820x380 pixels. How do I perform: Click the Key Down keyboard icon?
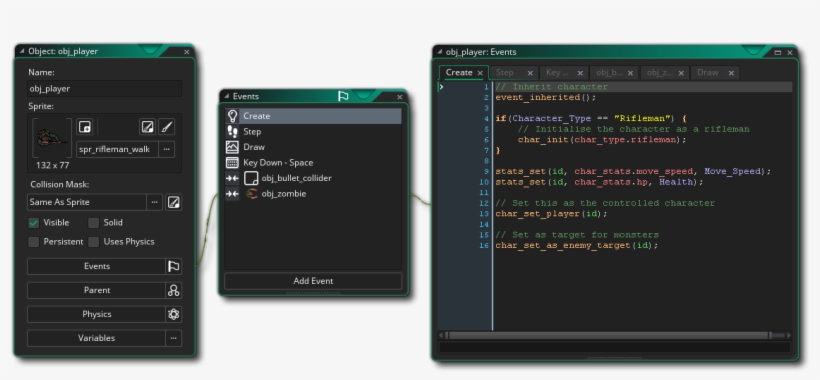(232, 163)
